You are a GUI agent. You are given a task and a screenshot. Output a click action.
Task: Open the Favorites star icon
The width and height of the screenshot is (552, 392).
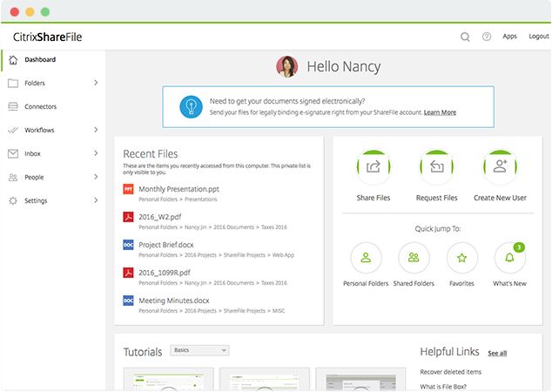point(462,258)
